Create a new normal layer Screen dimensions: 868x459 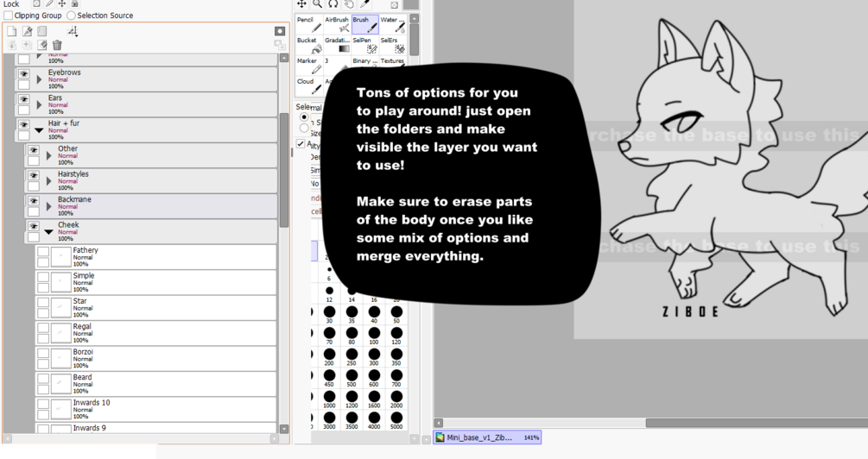pos(11,32)
